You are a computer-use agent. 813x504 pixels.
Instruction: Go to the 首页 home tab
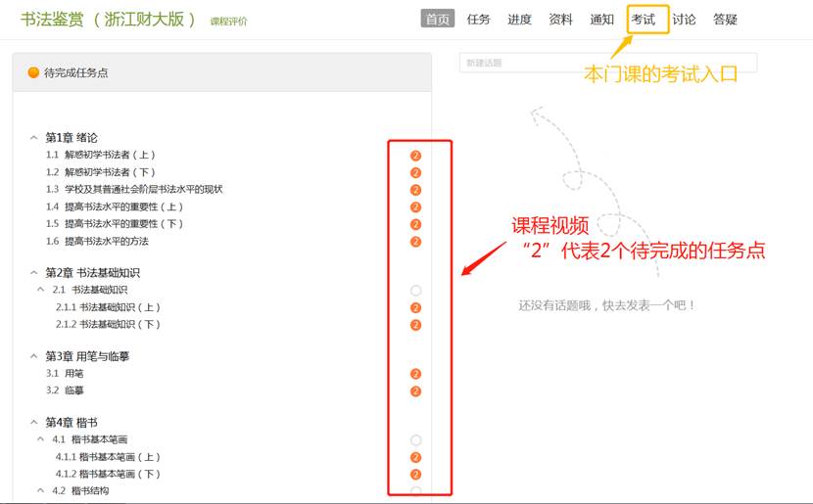(x=438, y=20)
